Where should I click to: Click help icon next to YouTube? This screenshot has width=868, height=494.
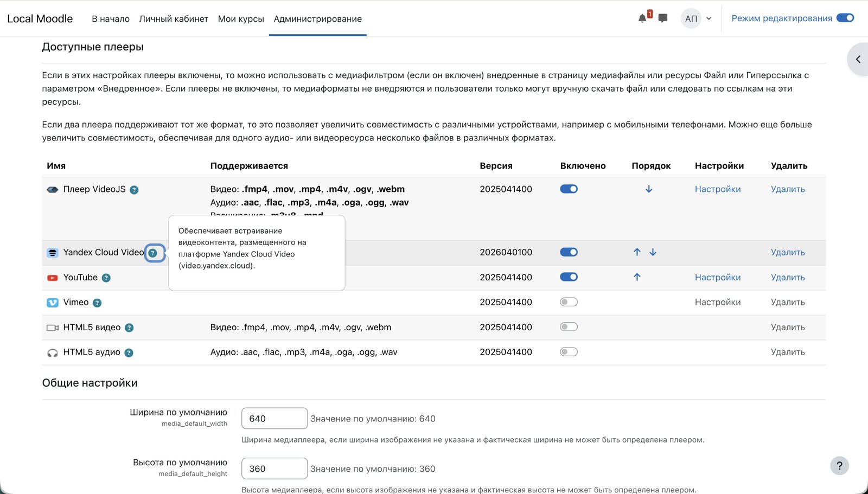[106, 278]
